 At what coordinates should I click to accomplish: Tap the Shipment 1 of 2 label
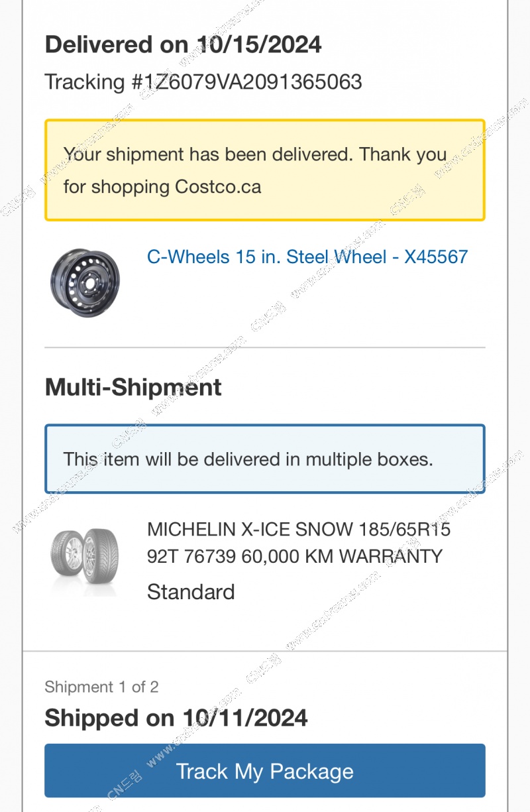click(x=101, y=687)
